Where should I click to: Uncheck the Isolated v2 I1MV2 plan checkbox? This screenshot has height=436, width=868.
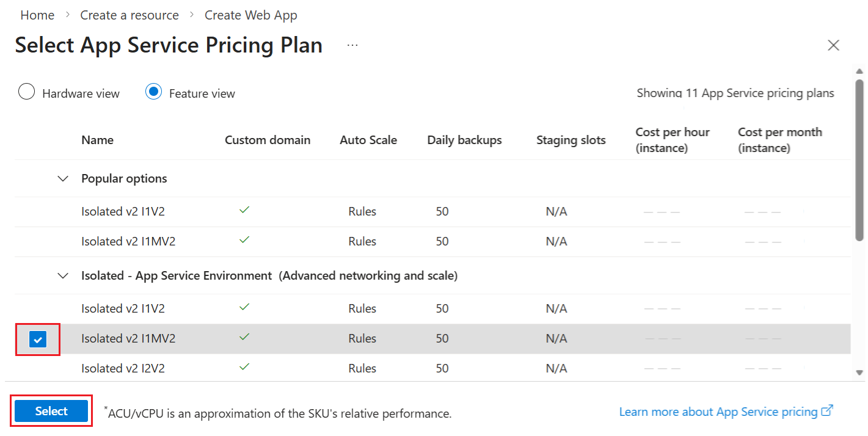coord(37,338)
